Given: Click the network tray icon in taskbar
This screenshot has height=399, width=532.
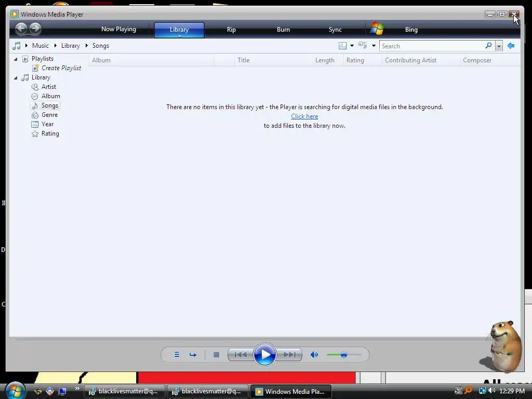Looking at the screenshot, I should pyautogui.click(x=482, y=391).
